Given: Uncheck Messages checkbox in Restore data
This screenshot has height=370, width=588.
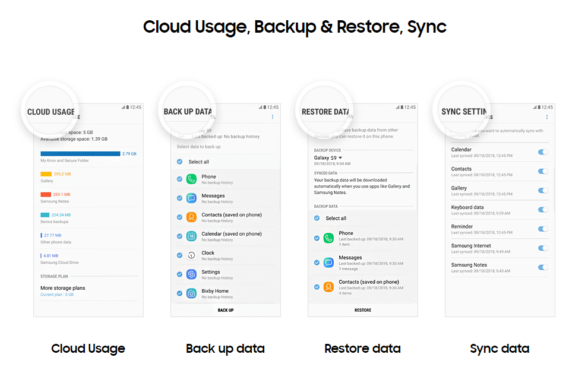Looking at the screenshot, I should [317, 263].
